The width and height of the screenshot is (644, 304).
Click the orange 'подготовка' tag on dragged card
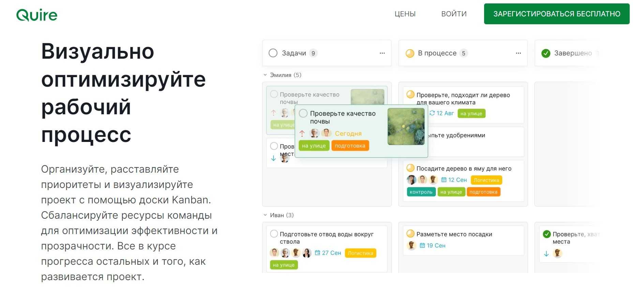click(350, 146)
